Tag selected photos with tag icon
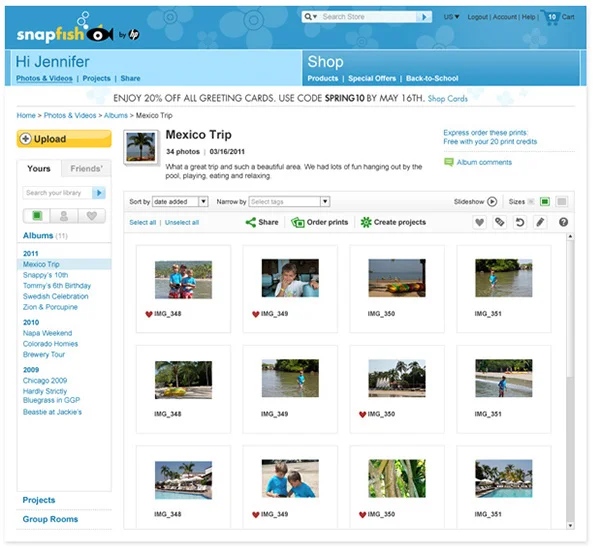The image size is (600, 554). (499, 222)
